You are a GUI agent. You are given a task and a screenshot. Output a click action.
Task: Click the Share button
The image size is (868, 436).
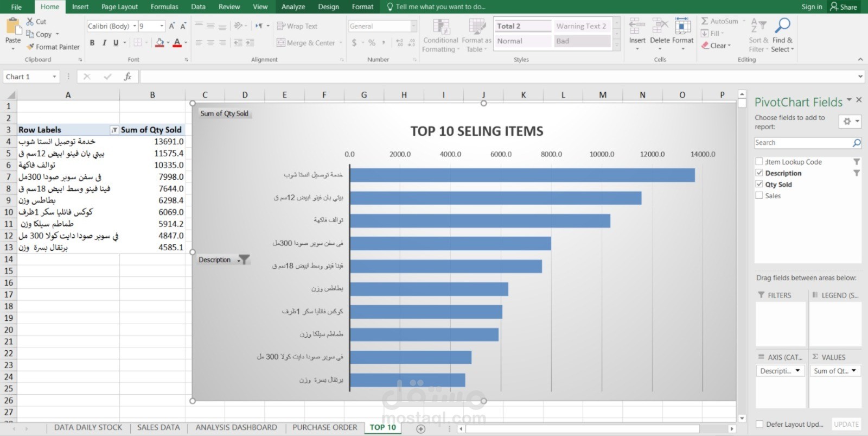(844, 7)
